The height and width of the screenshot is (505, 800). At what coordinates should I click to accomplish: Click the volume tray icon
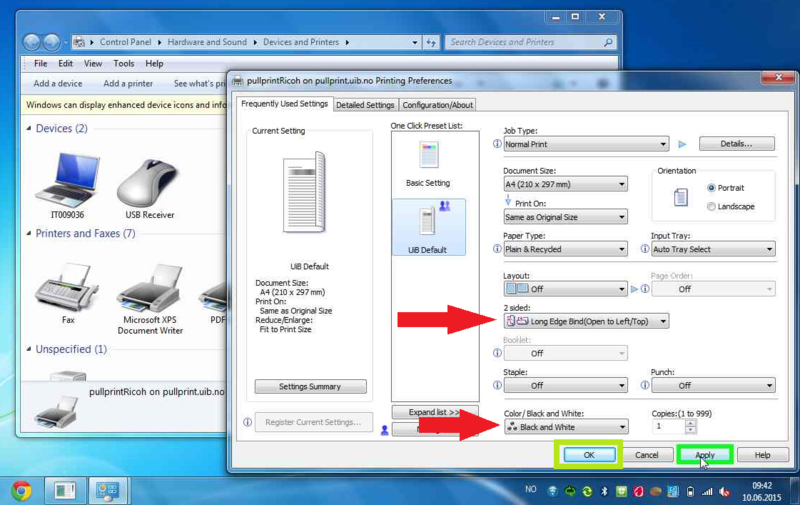724,492
